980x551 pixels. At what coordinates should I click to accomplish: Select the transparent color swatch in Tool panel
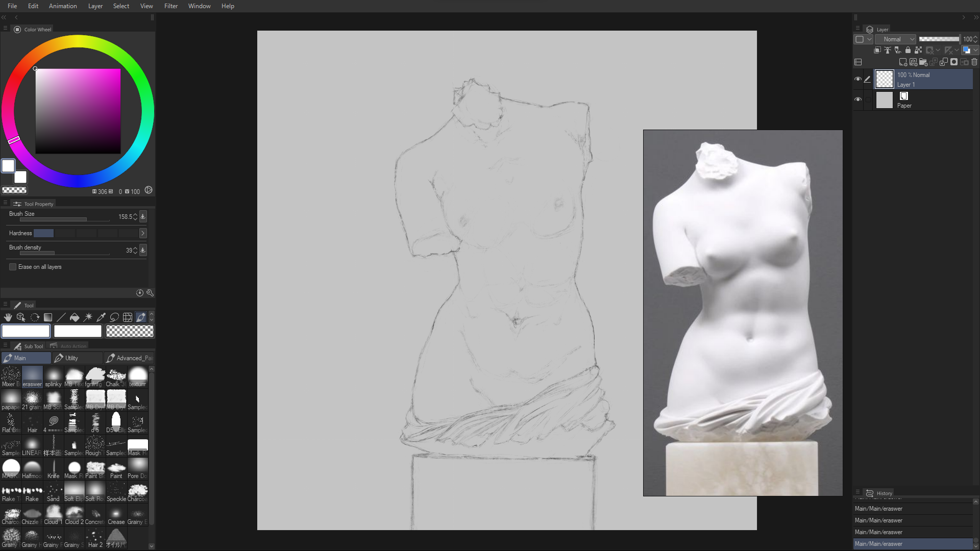tap(130, 331)
